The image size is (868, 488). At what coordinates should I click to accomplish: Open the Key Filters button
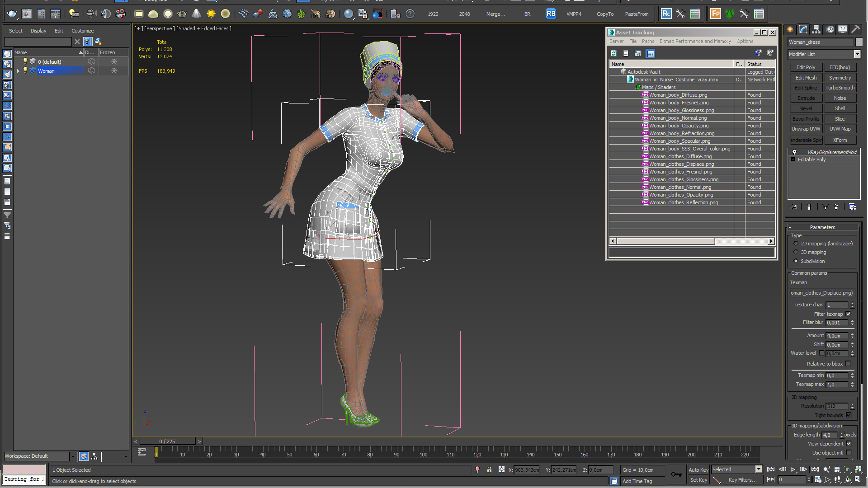(x=742, y=480)
